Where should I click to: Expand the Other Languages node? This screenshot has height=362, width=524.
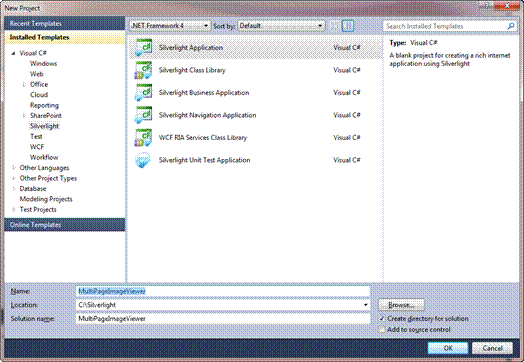click(x=14, y=167)
